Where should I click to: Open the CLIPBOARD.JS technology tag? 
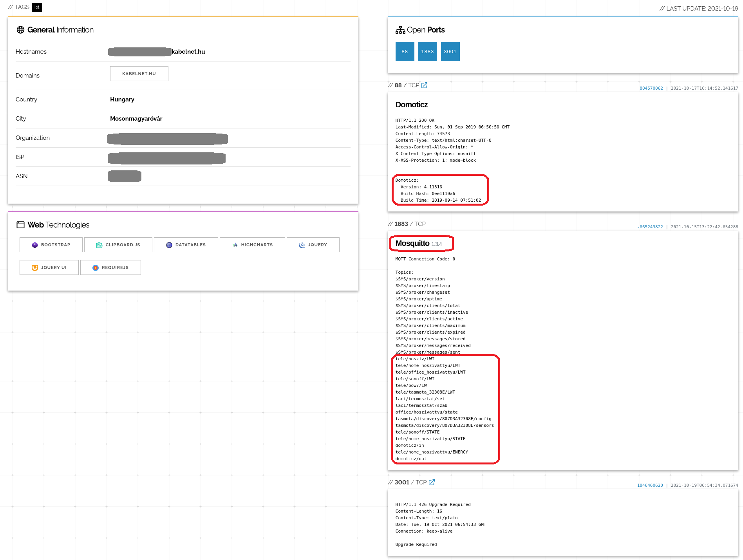click(x=118, y=245)
